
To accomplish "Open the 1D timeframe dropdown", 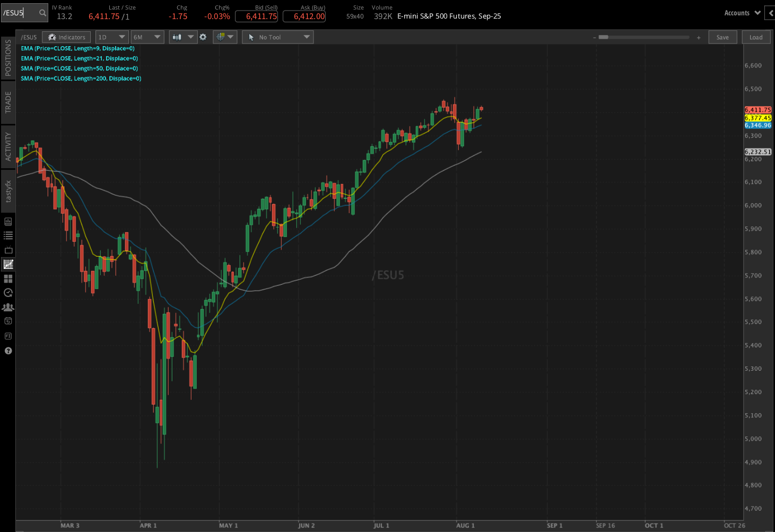I will point(111,37).
